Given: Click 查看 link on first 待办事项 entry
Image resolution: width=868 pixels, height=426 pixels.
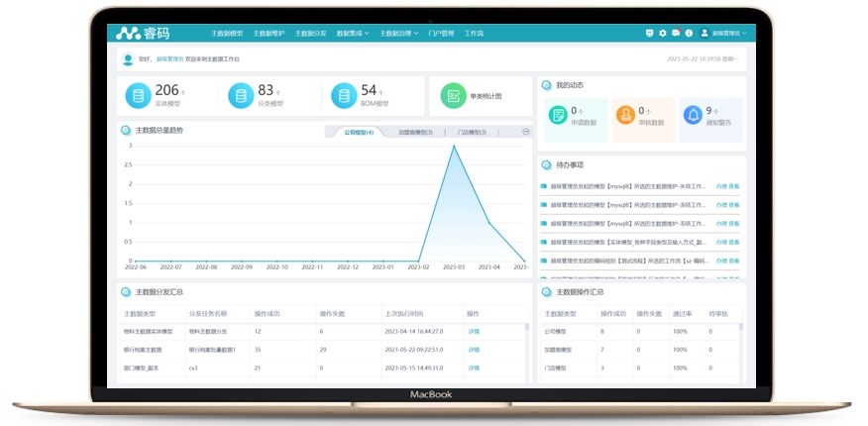Looking at the screenshot, I should pyautogui.click(x=733, y=185).
